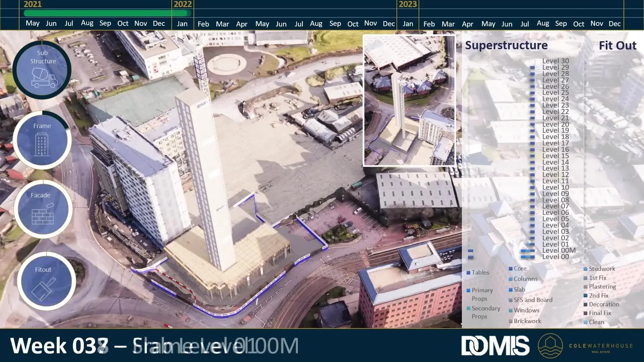The image size is (644, 362).
Task: Click the Level 30 row label
Action: point(555,61)
